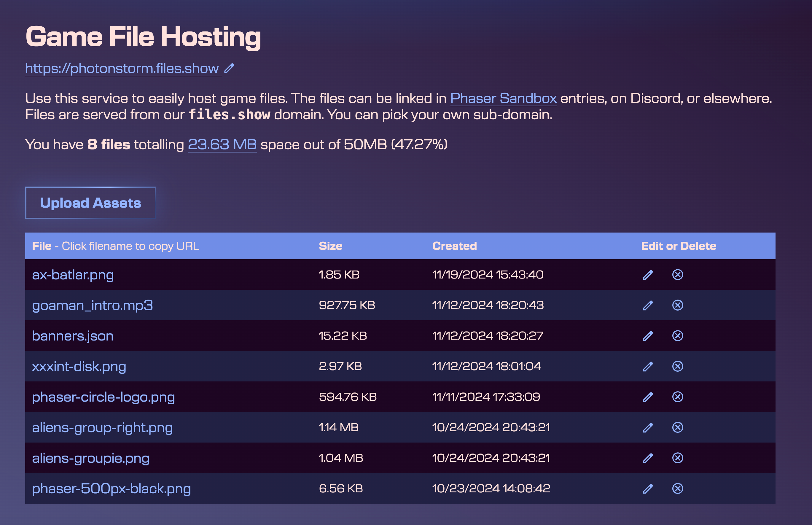This screenshot has width=812, height=525.
Task: Click the 11/12/2024 18:20:43 created date
Action: click(488, 305)
